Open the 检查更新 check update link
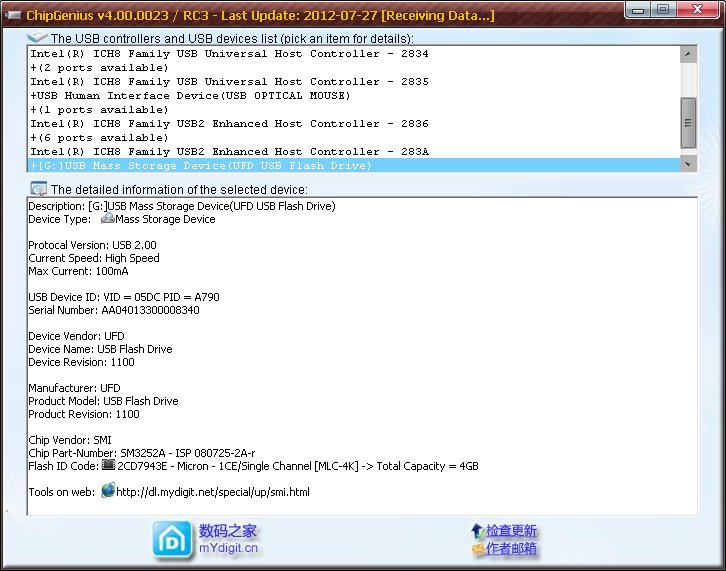This screenshot has height=571, width=726. click(x=511, y=531)
